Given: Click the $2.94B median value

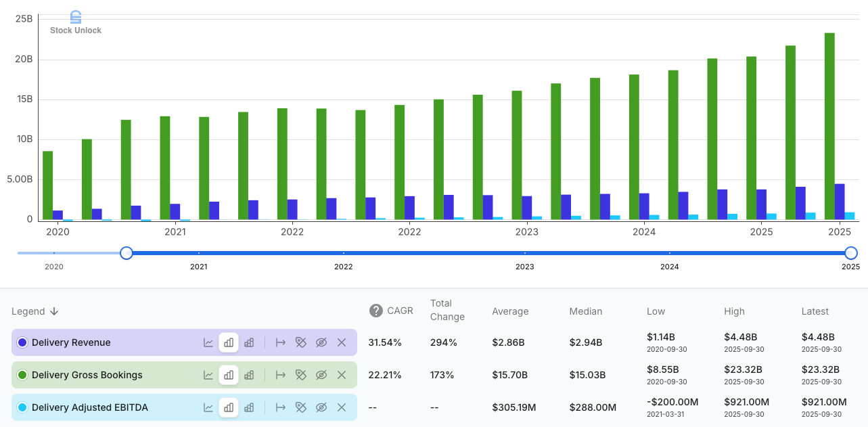Looking at the screenshot, I should pos(586,342).
